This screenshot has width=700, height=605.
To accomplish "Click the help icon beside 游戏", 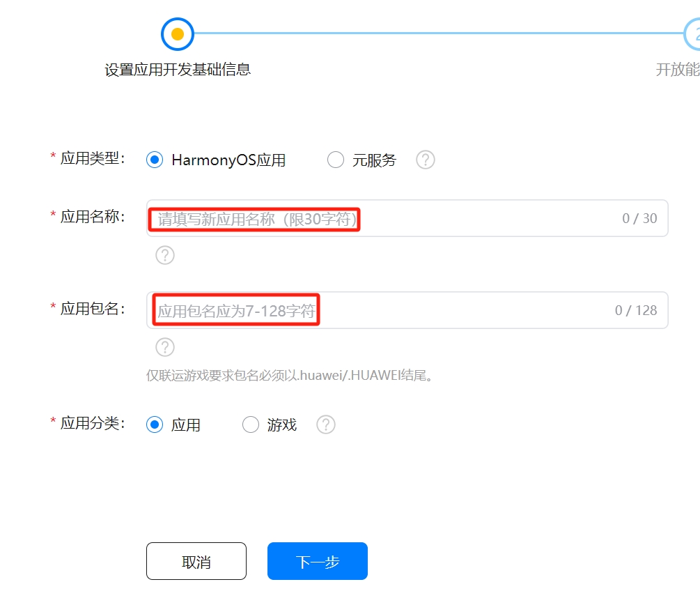I will (x=326, y=424).
